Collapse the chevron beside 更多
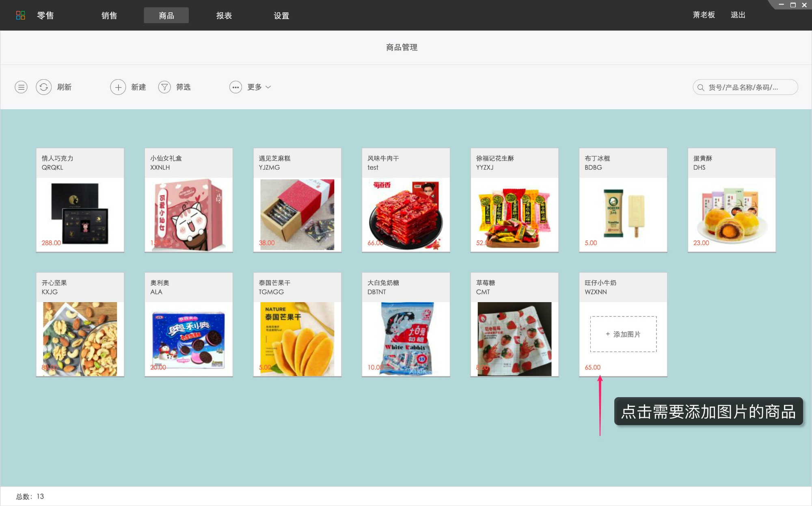Image resolution: width=812 pixels, height=506 pixels. 268,87
